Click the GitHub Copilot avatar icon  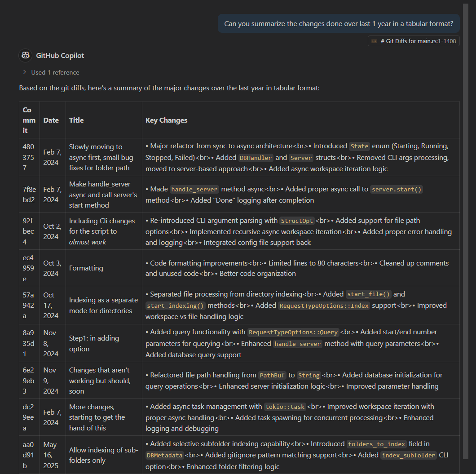tap(26, 56)
